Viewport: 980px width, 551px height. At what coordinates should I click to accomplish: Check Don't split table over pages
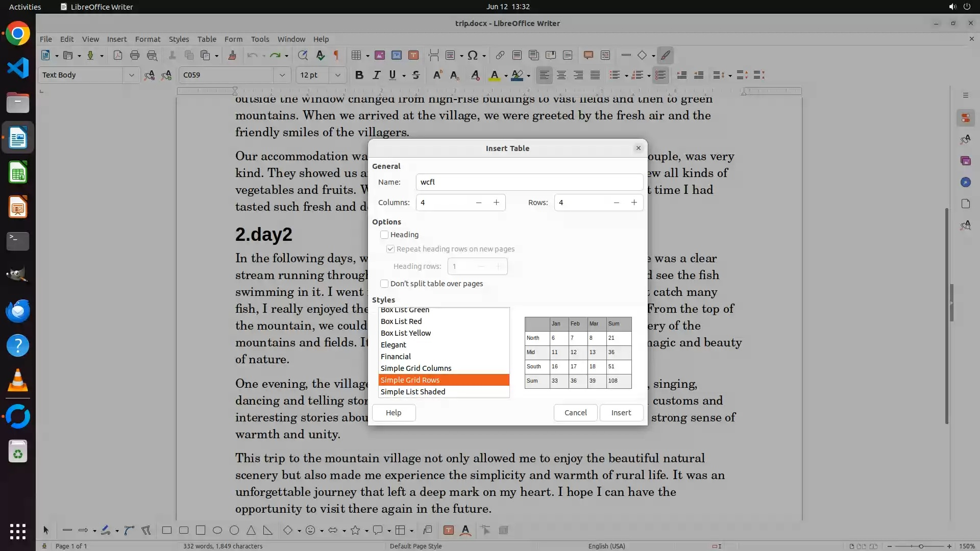pos(384,284)
